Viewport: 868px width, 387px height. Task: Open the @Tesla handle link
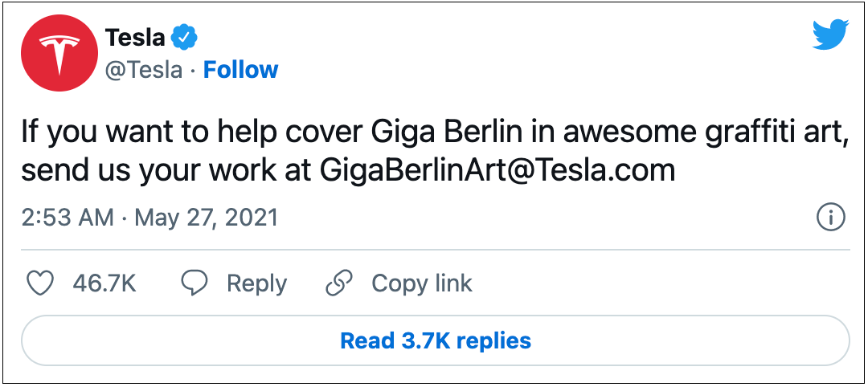tap(145, 70)
